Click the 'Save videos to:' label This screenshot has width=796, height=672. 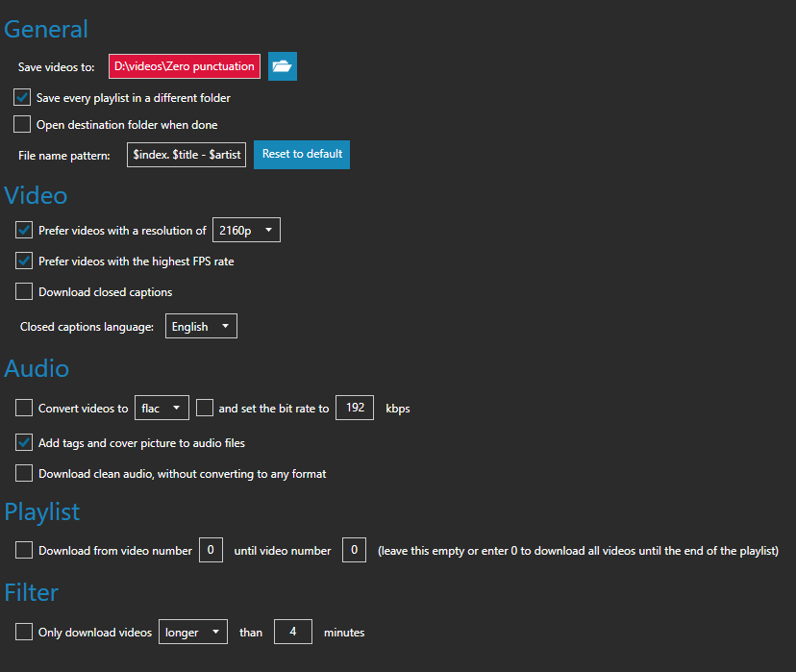pos(57,67)
